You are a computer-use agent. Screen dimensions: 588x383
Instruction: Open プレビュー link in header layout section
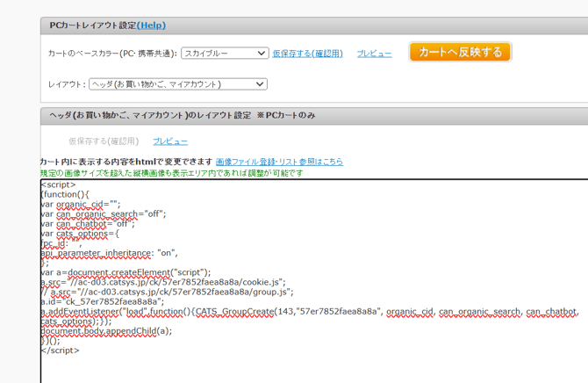tap(170, 141)
